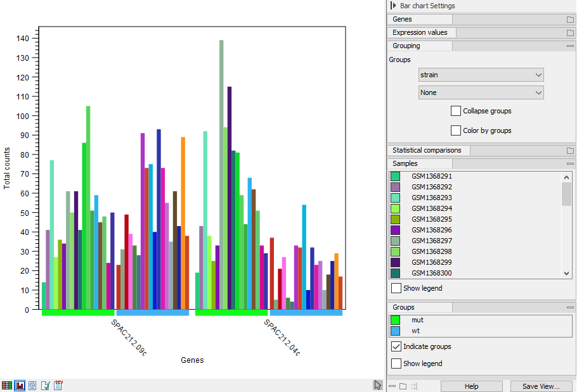Screen dimensions: 577x392
Task: Enable the Collapse groups checkbox
Action: point(455,110)
